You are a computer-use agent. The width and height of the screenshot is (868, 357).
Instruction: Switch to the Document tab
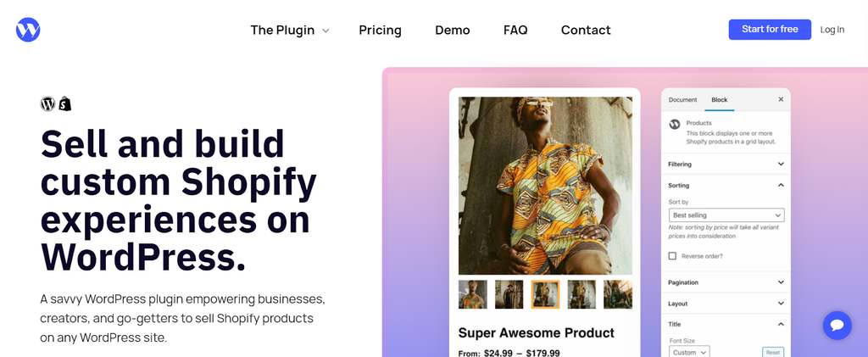pos(682,100)
